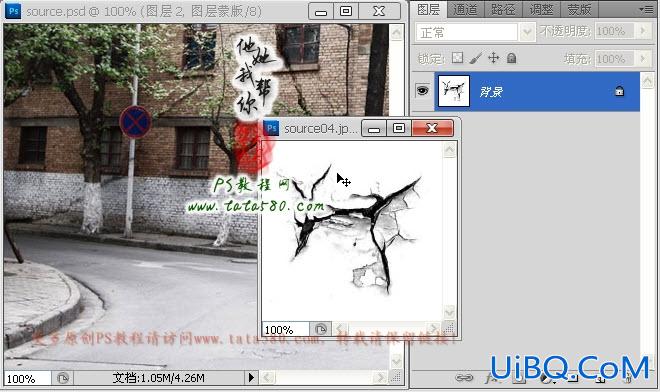
Task: Activate the source.psd title bar text
Action: click(144, 11)
